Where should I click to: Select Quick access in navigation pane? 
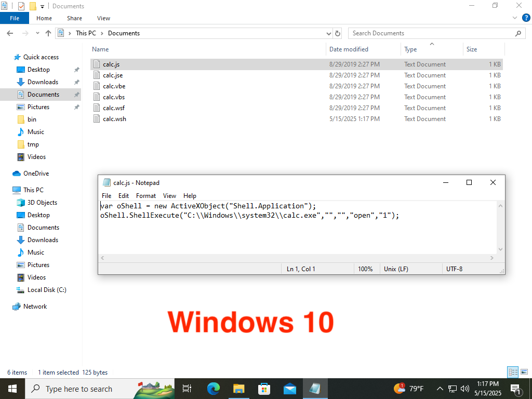point(41,57)
